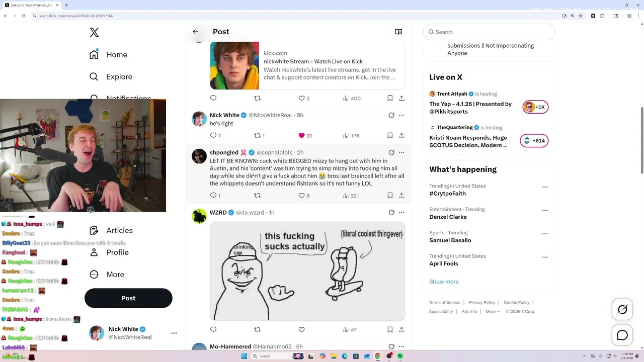This screenshot has height=362, width=644.
Task: Like shpongled's reply with 8 likes
Action: [x=304, y=196]
